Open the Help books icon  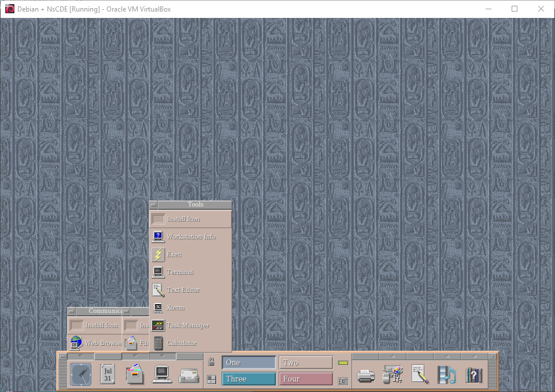point(474,375)
